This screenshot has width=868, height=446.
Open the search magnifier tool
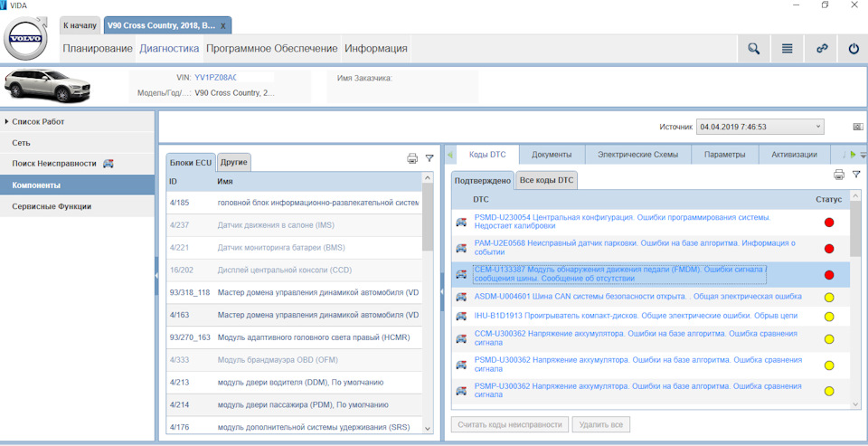(753, 49)
